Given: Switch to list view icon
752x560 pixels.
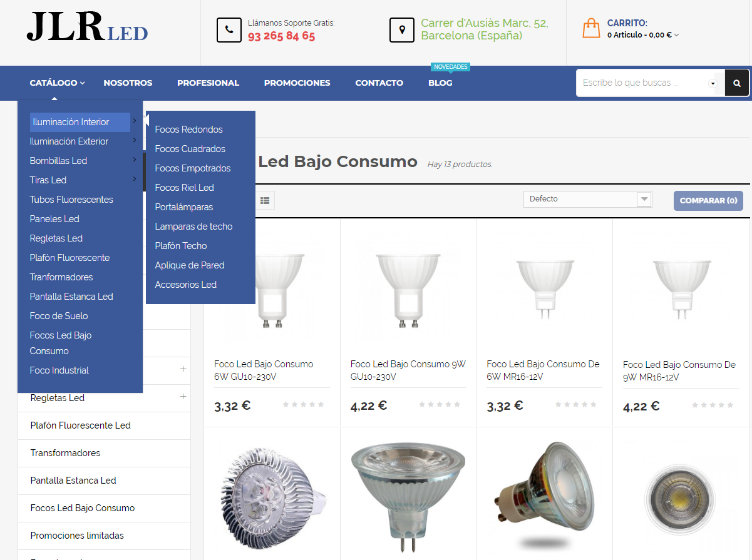Looking at the screenshot, I should pos(265,200).
